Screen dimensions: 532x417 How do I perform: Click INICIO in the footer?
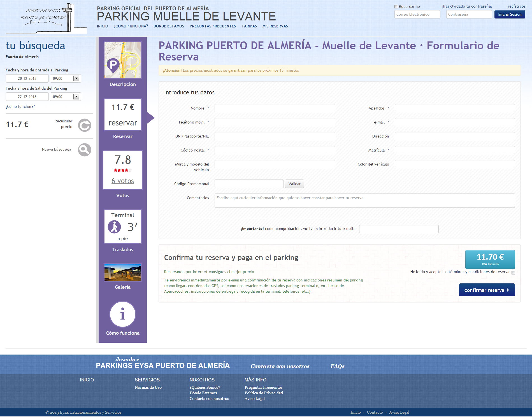click(87, 380)
